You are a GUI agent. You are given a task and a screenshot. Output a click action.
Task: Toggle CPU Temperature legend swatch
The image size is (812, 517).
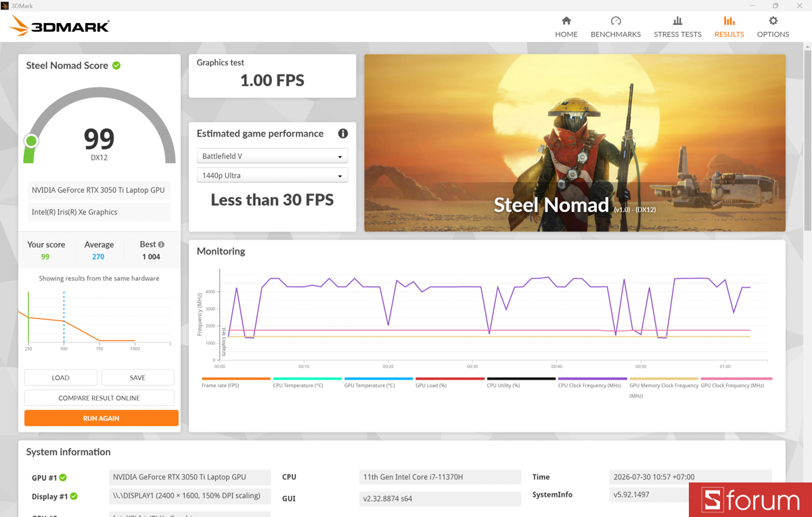pos(307,379)
